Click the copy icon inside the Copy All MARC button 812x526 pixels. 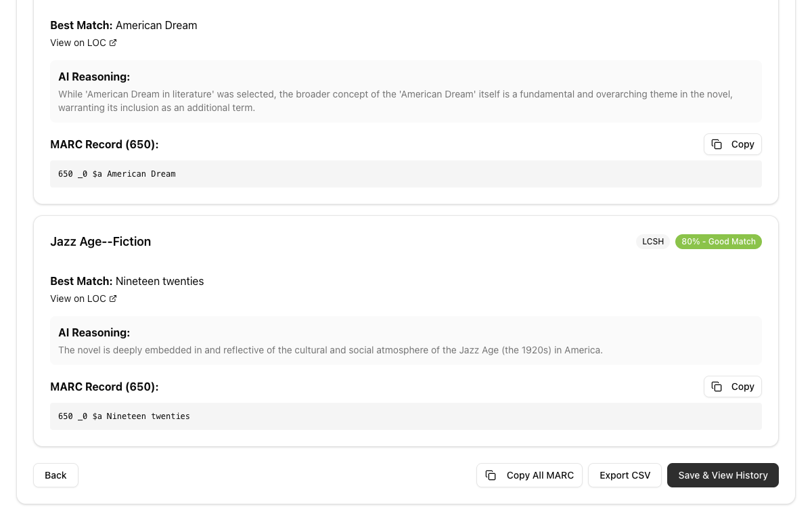tap(491, 475)
